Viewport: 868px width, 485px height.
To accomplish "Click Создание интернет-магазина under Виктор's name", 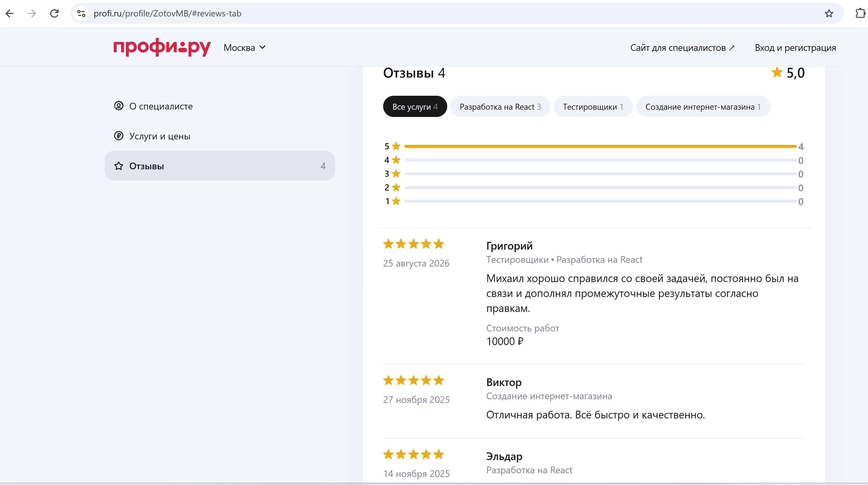I will click(549, 396).
